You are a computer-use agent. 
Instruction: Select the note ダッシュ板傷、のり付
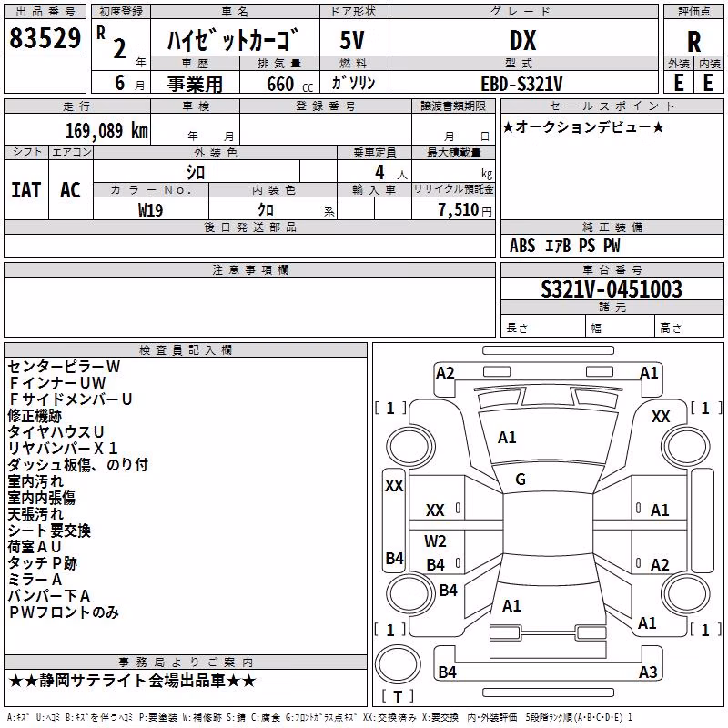point(77,465)
